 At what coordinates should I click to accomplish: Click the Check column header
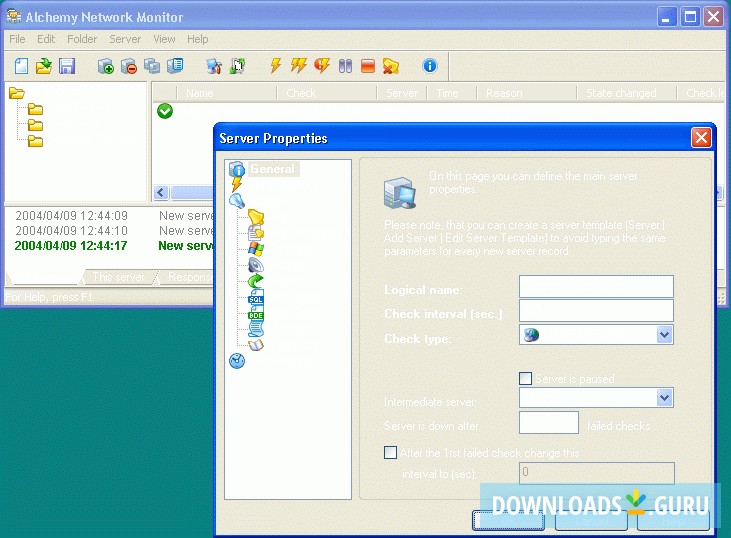tap(326, 93)
